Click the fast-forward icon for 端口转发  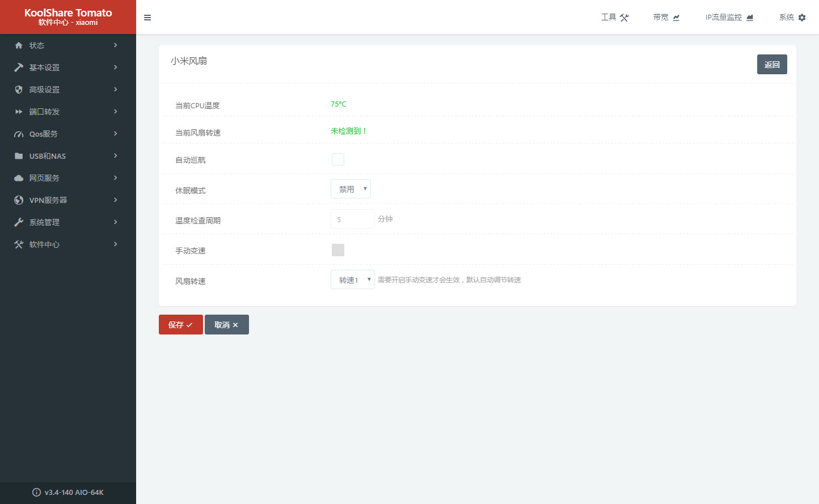[19, 112]
